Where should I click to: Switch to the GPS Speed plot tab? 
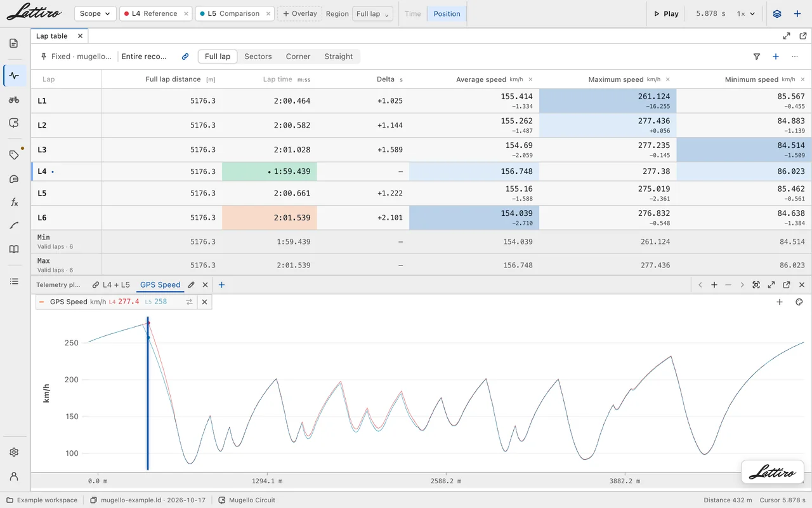160,285
